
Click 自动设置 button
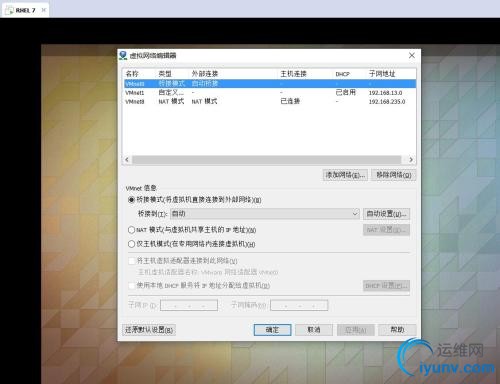pos(386,214)
